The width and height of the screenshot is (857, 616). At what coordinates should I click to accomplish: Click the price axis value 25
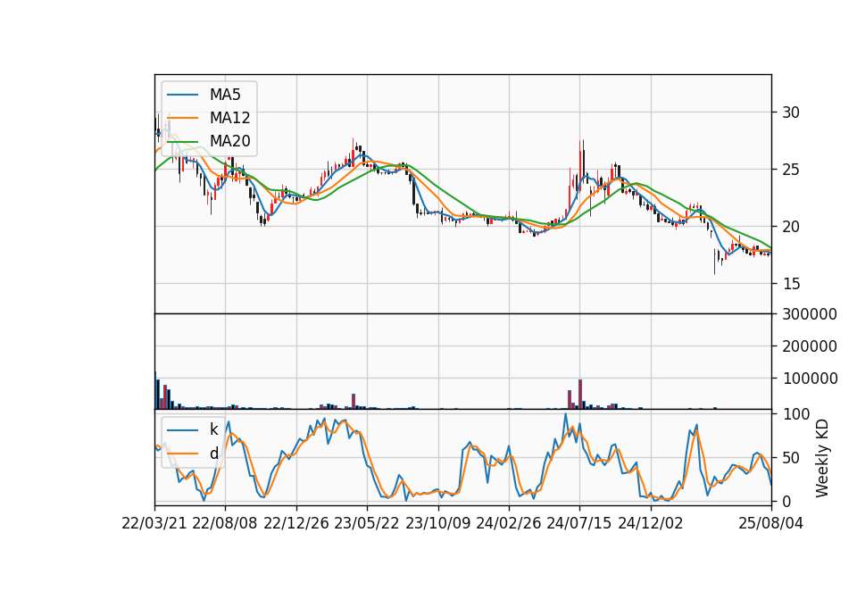coord(791,170)
